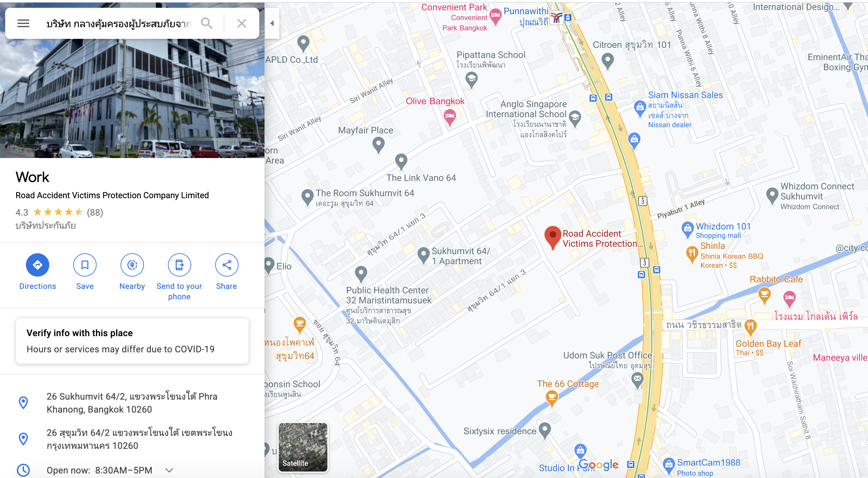Expand opening hours dropdown chevron
868x478 pixels.
point(170,470)
